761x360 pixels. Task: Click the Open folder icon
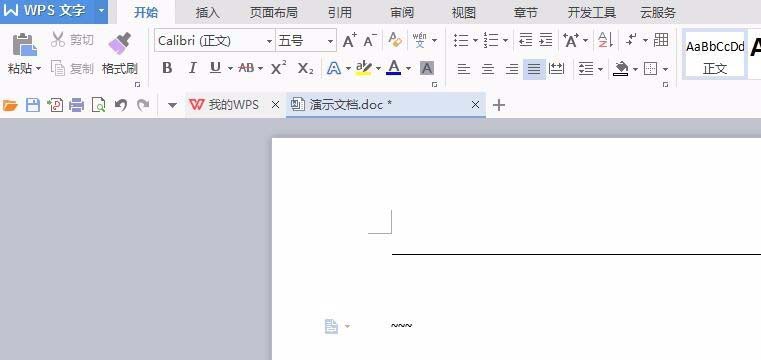[10, 105]
